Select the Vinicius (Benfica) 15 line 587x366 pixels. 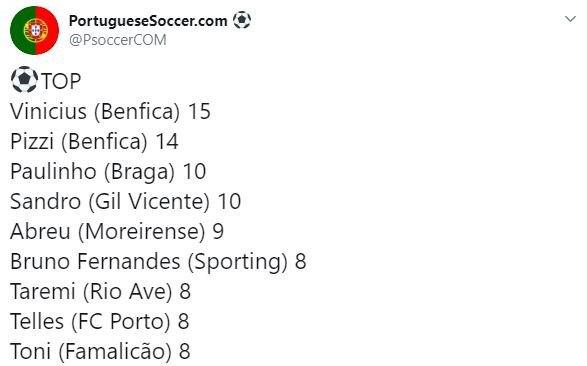click(x=110, y=112)
